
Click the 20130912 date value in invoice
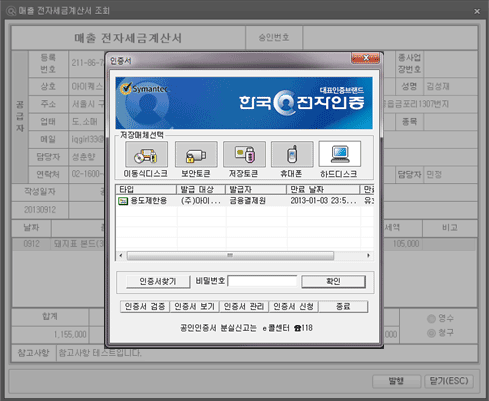pos(40,210)
